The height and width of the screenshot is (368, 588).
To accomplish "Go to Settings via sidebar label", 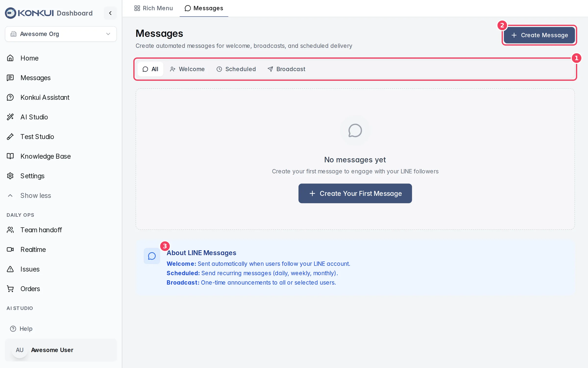I will (32, 176).
